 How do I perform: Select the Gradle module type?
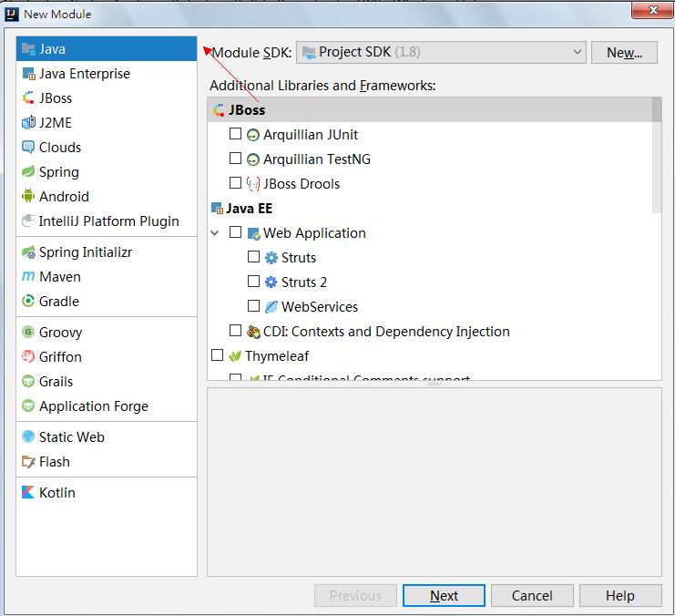[107, 301]
